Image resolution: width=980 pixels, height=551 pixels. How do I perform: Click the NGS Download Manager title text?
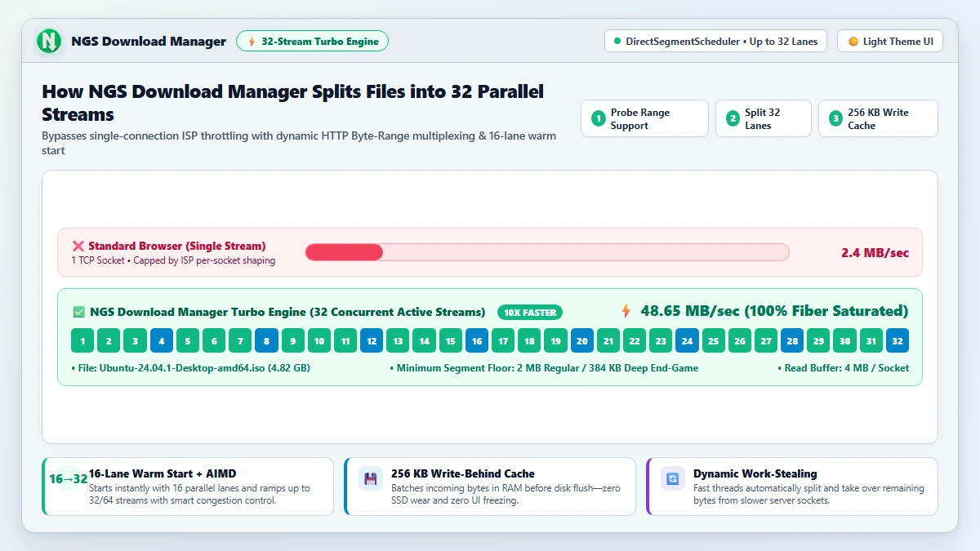point(149,42)
